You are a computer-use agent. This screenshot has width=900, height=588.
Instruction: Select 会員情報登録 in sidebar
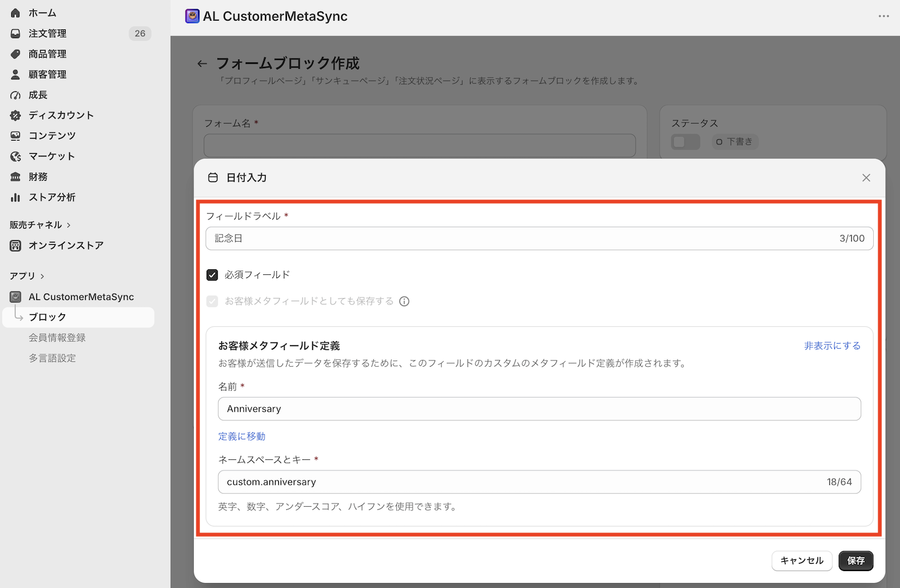click(x=57, y=337)
